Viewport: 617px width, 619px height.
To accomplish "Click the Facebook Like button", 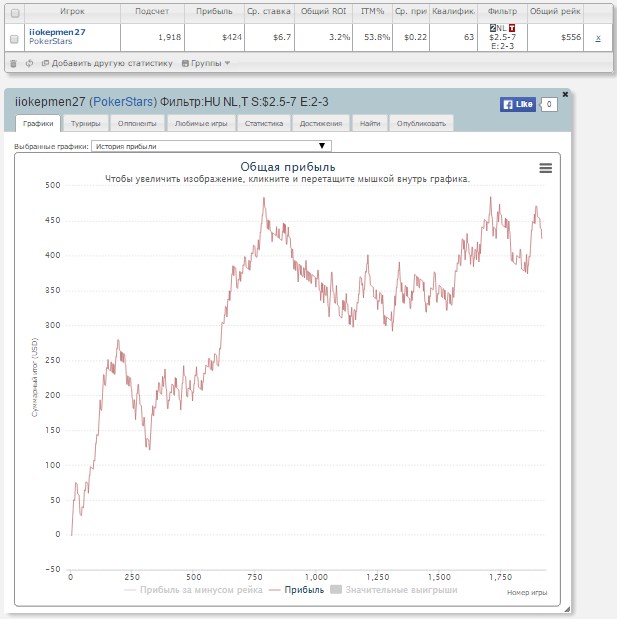I will click(518, 104).
